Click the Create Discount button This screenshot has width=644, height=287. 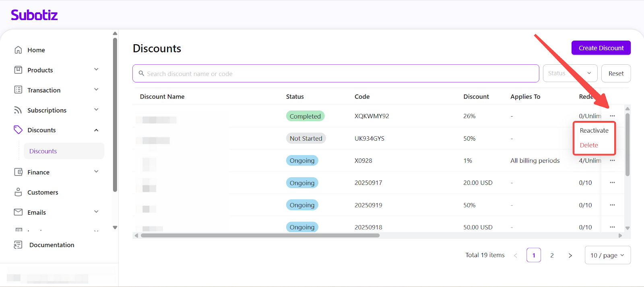(601, 48)
